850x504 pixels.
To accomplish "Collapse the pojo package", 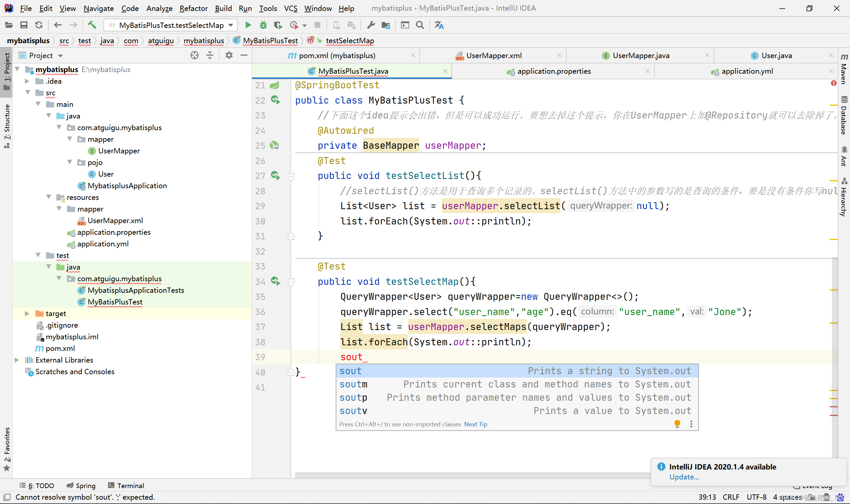I will tap(70, 162).
